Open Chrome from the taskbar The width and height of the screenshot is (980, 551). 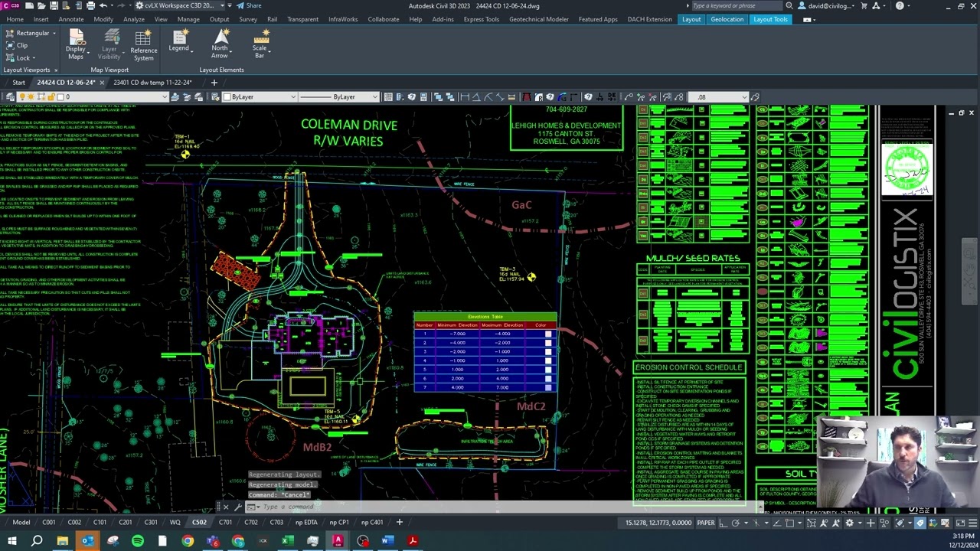click(x=188, y=541)
